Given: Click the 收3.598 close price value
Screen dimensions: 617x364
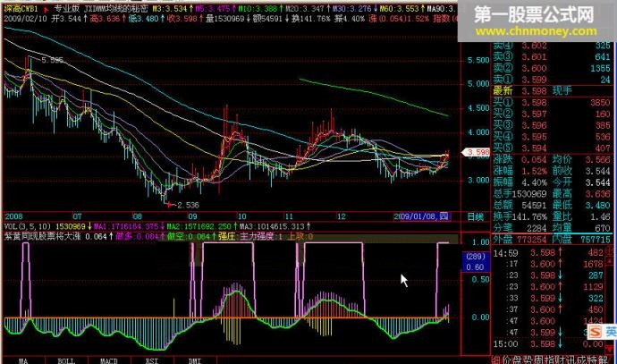Looking at the screenshot, I should point(182,19).
